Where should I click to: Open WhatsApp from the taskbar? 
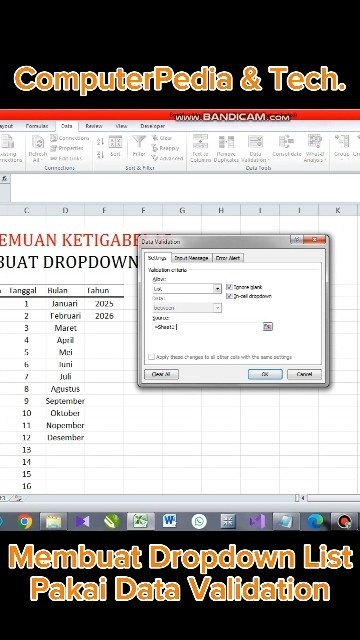[x=199, y=521]
